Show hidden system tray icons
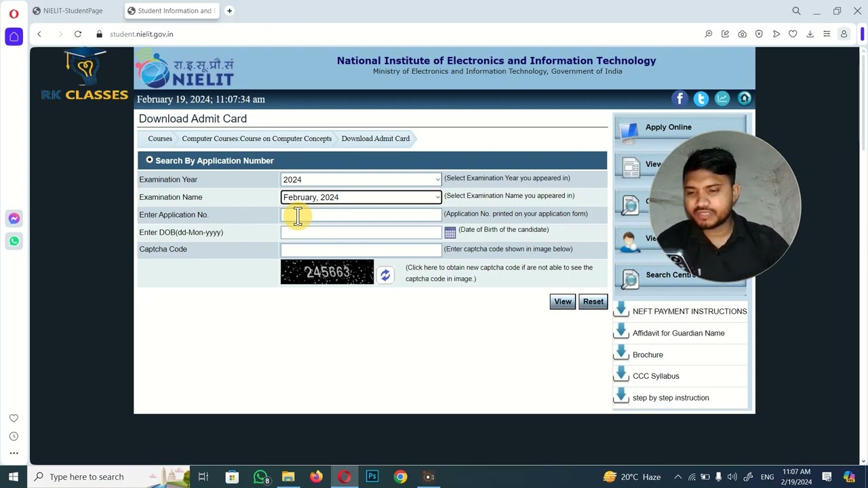The width and height of the screenshot is (868, 488). pos(677,476)
